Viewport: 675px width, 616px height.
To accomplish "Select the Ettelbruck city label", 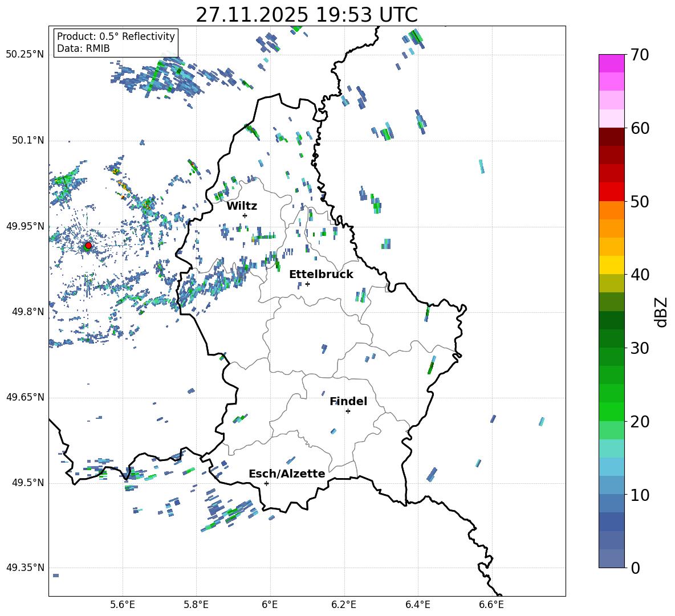I will pyautogui.click(x=320, y=274).
